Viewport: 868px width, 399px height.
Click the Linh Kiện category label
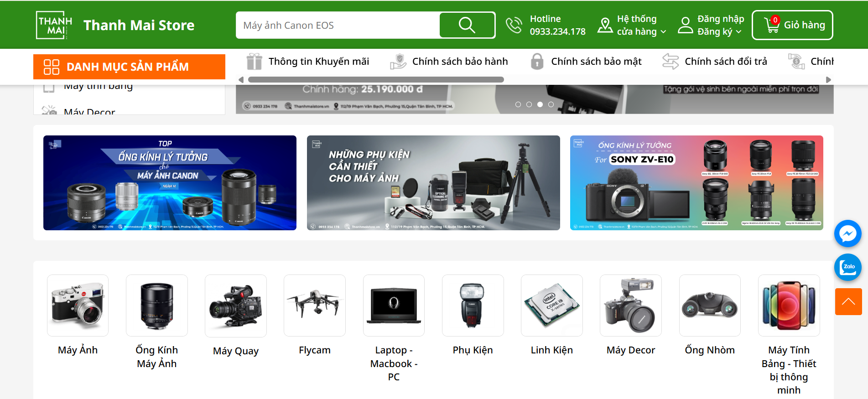tap(552, 350)
